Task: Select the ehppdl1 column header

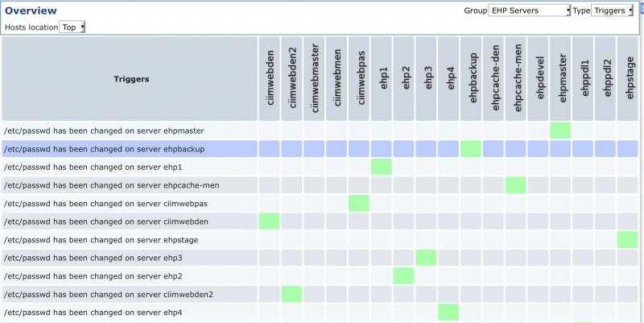Action: pos(583,79)
